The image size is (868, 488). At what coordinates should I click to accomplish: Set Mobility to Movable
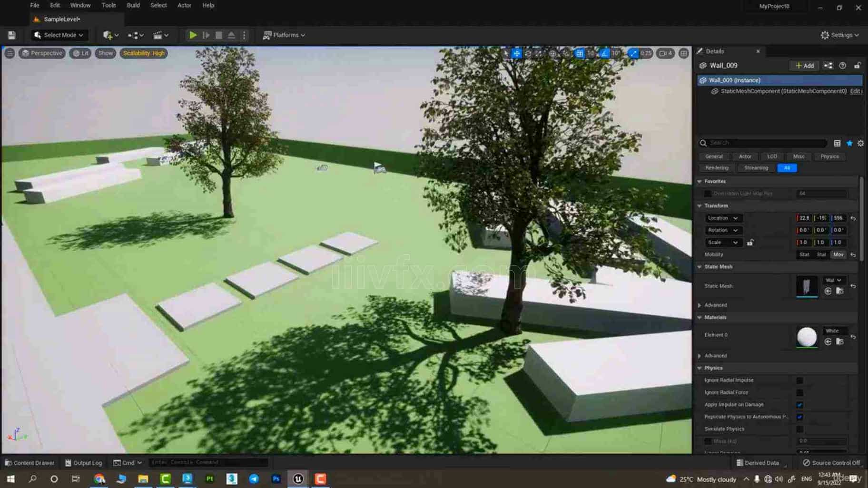(838, 255)
